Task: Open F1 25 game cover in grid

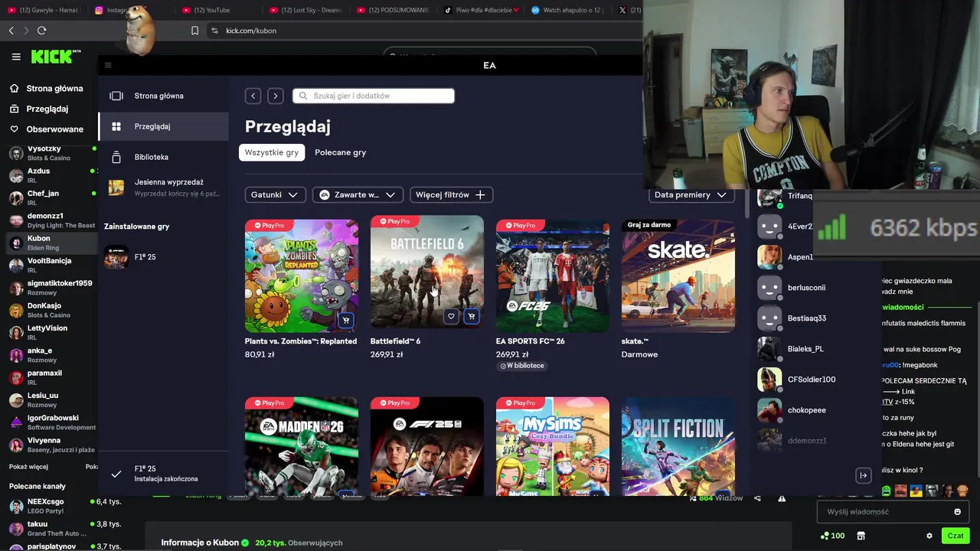Action: (x=426, y=446)
